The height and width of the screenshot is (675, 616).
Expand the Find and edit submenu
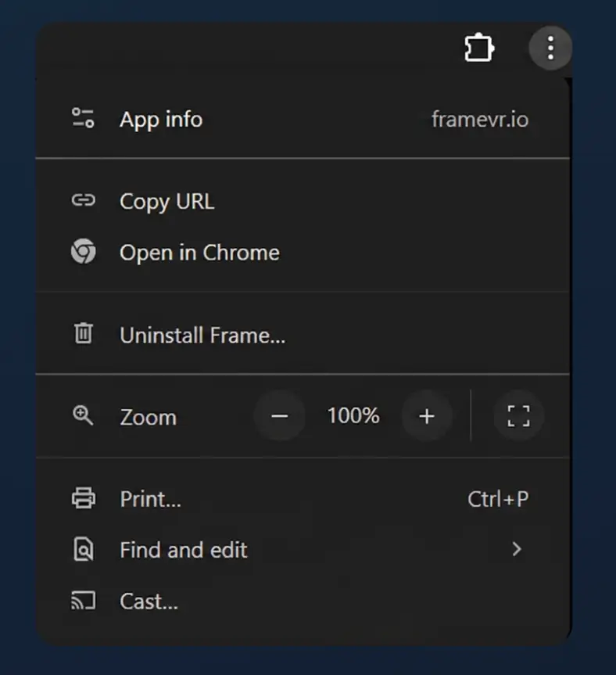[x=516, y=550]
